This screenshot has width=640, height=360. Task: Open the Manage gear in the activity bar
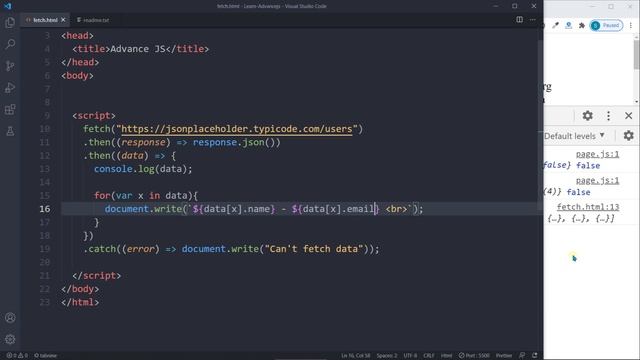point(10,339)
